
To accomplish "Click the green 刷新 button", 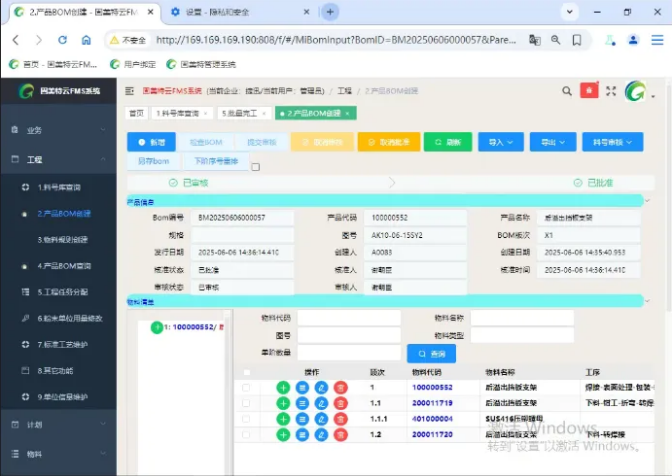I will pyautogui.click(x=447, y=142).
